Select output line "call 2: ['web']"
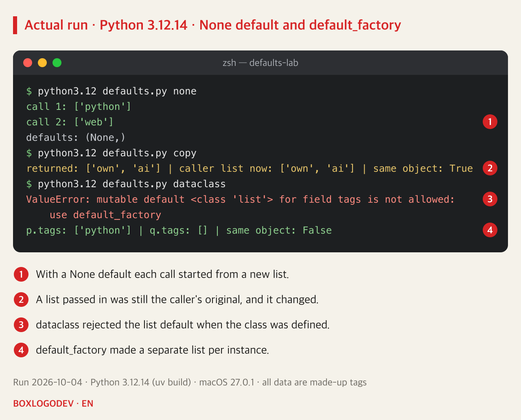521x420 pixels. pos(70,122)
